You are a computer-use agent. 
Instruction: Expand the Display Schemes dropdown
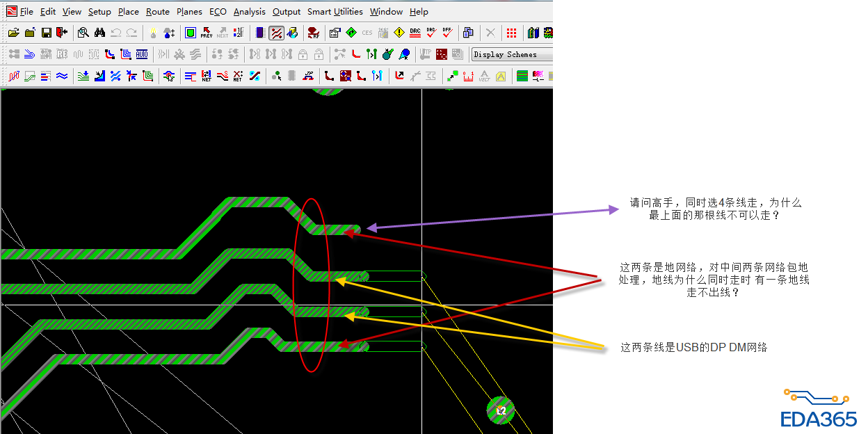click(512, 54)
